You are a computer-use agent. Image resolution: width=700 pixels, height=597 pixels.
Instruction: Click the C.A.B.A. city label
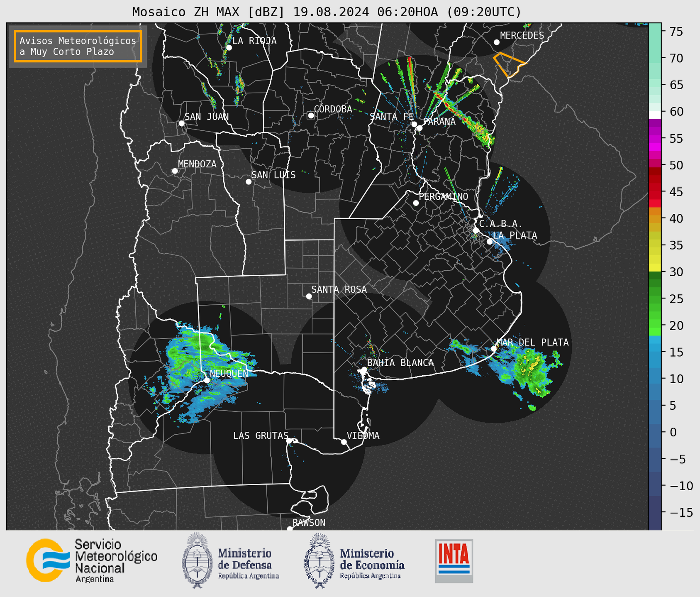(x=500, y=224)
